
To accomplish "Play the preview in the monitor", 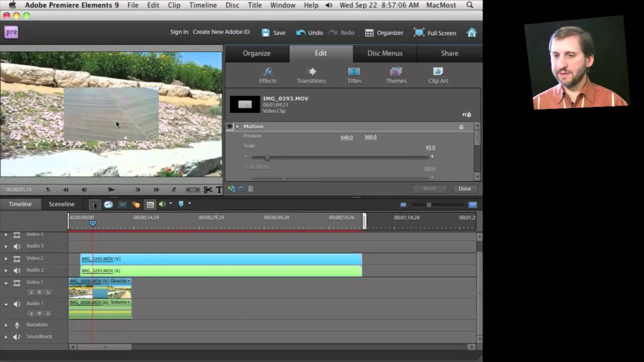I will (x=111, y=190).
